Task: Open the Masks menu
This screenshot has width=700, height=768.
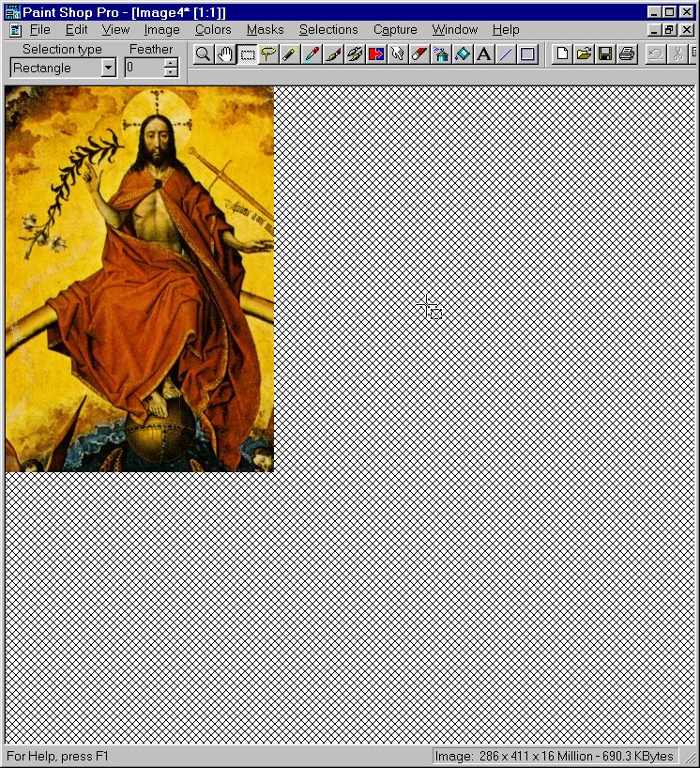Action: pyautogui.click(x=265, y=30)
